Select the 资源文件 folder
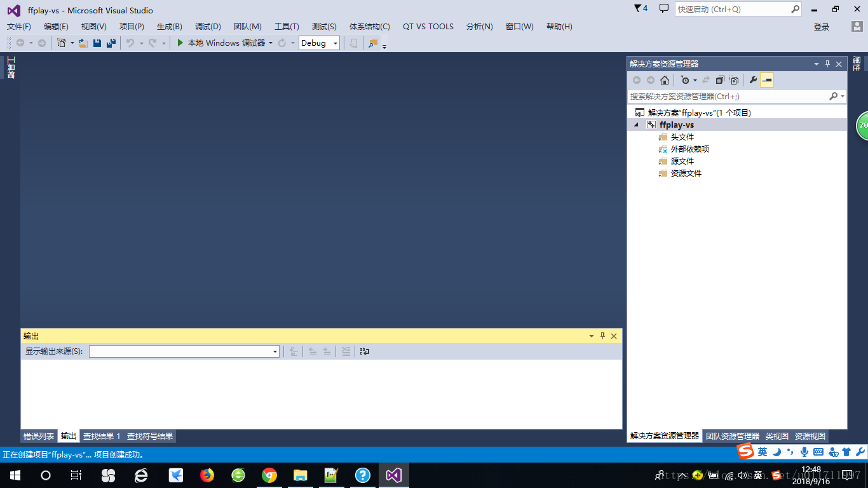Image resolution: width=868 pixels, height=488 pixels. point(686,173)
